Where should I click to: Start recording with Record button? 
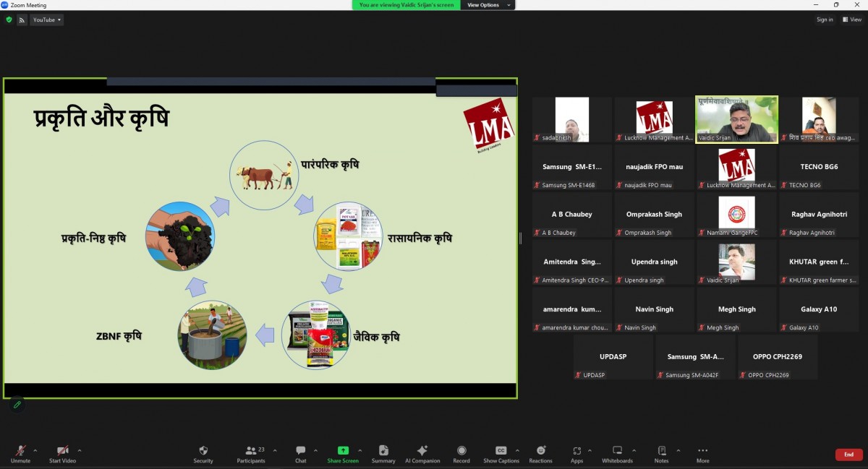click(461, 454)
